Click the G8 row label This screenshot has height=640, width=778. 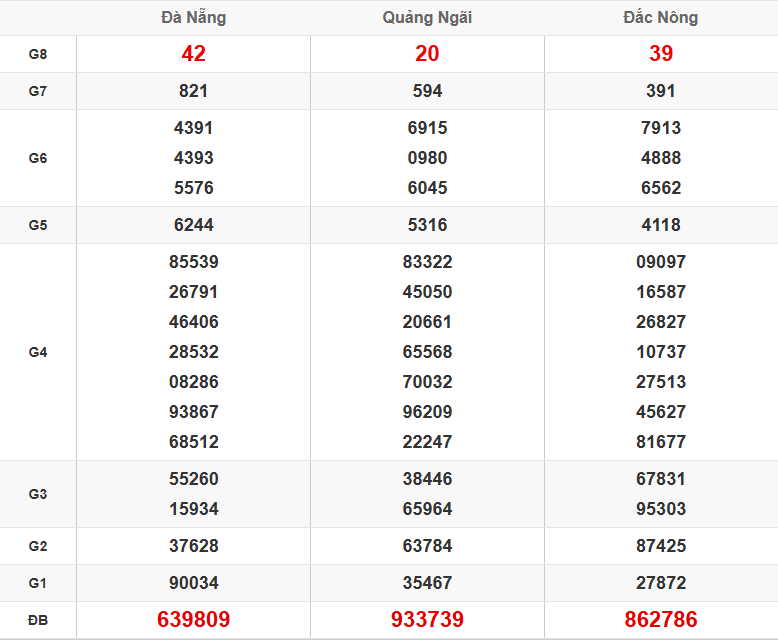click(x=38, y=54)
